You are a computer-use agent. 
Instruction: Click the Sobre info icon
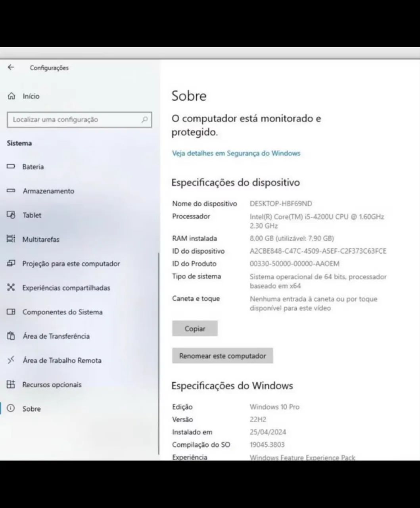pos(11,409)
